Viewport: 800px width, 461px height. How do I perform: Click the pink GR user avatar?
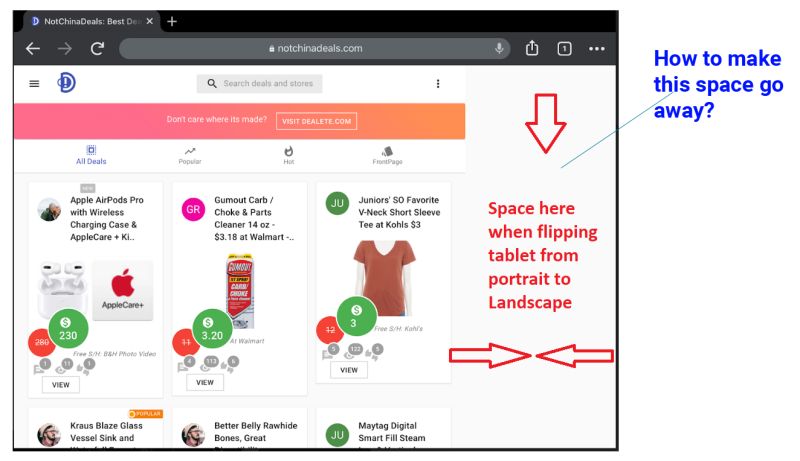[x=193, y=209]
